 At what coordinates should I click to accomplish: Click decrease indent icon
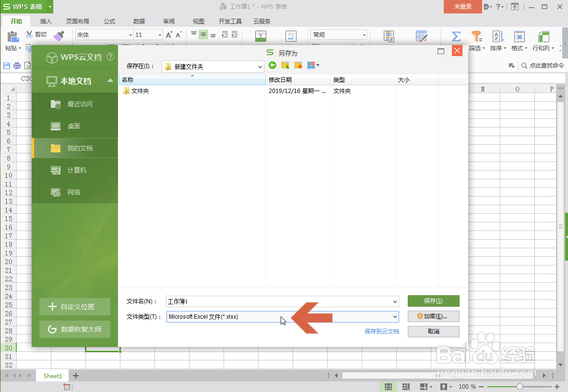[x=225, y=35]
